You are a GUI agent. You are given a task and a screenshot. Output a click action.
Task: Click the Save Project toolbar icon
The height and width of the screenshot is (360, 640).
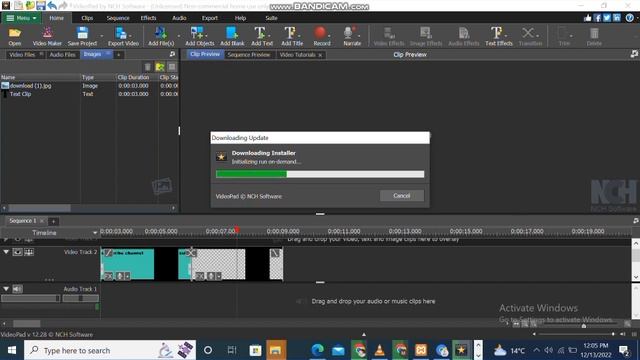(x=82, y=36)
